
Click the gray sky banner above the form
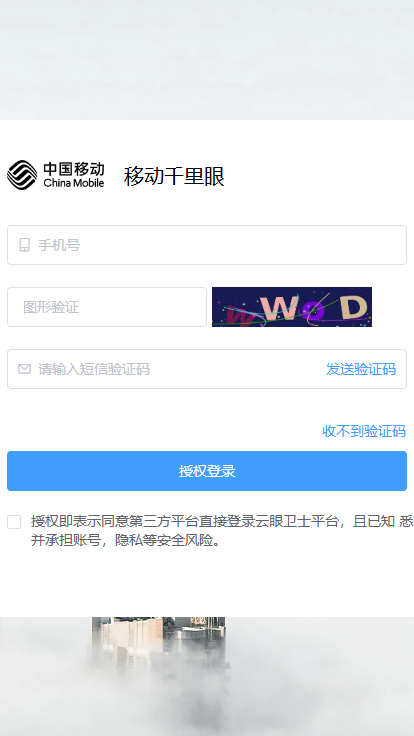207,60
